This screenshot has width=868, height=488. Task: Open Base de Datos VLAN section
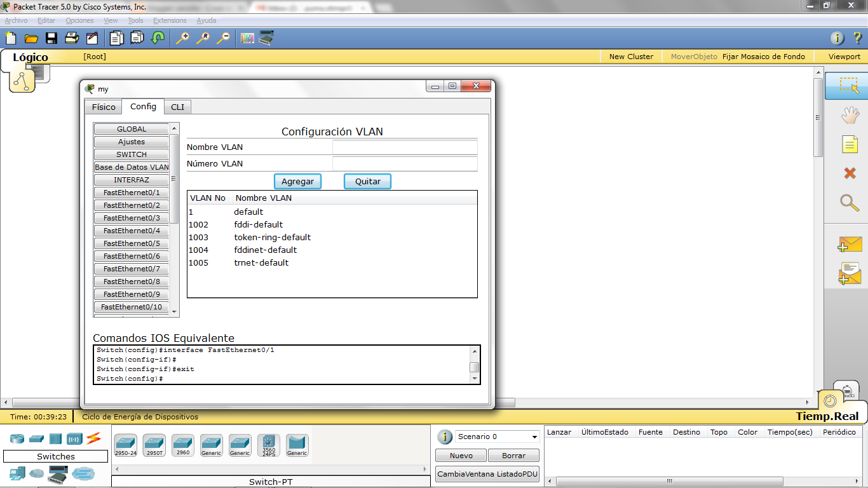point(132,167)
